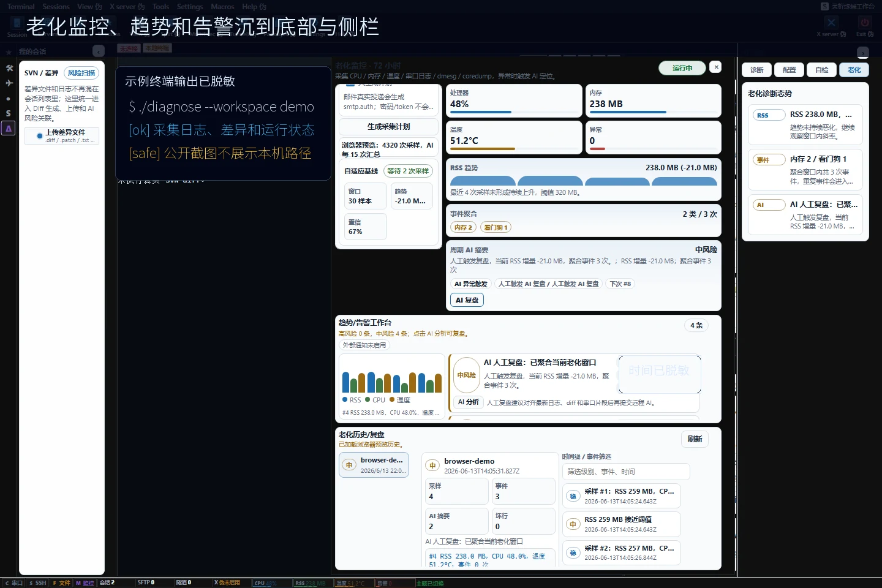
Task: Click the 处理器 48% progress bar
Action: pyautogui.click(x=514, y=112)
